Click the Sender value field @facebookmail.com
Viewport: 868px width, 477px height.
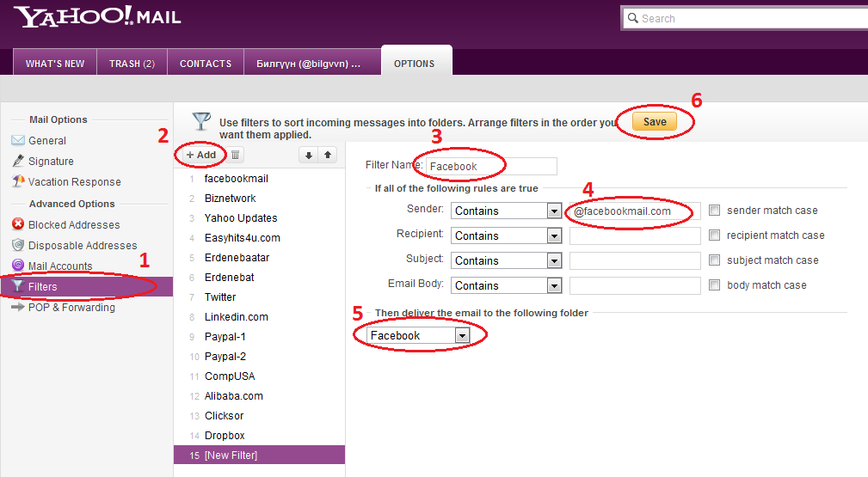point(635,211)
